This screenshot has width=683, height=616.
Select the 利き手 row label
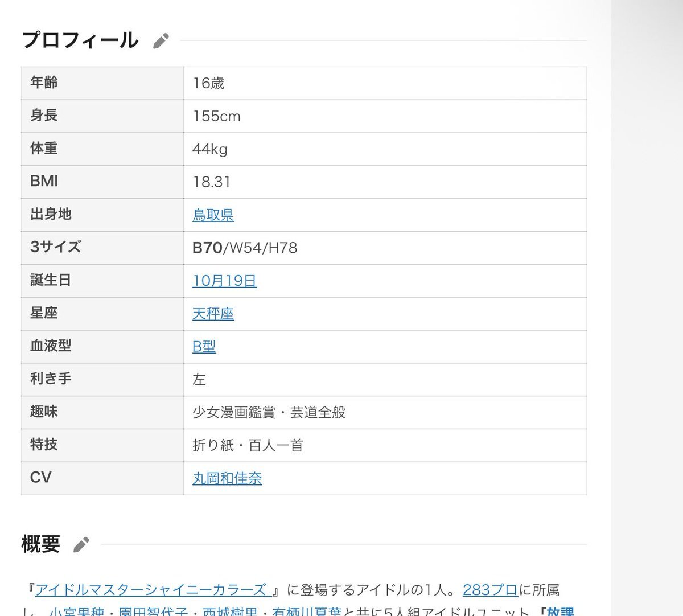(x=51, y=379)
